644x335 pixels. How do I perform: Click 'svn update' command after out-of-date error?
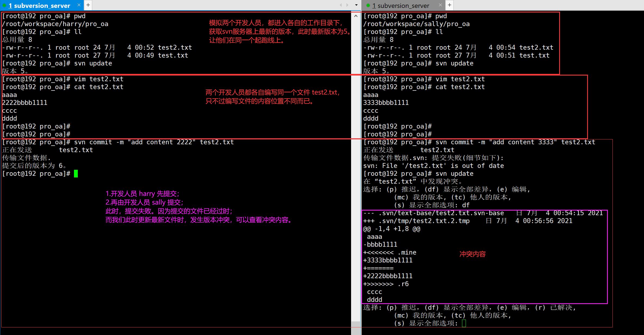pyautogui.click(x=454, y=174)
